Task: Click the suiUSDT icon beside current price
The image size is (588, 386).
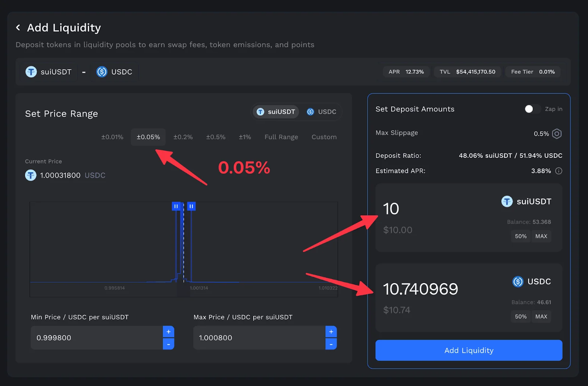Action: pos(31,175)
